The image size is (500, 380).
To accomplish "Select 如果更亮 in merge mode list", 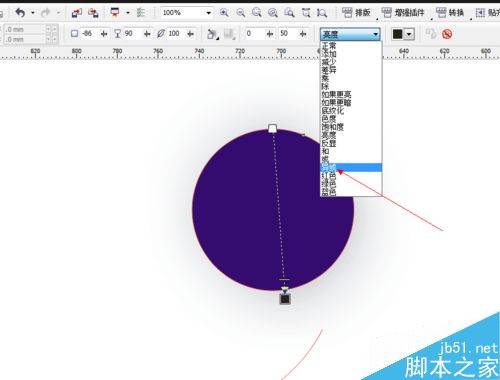I will pyautogui.click(x=351, y=94).
